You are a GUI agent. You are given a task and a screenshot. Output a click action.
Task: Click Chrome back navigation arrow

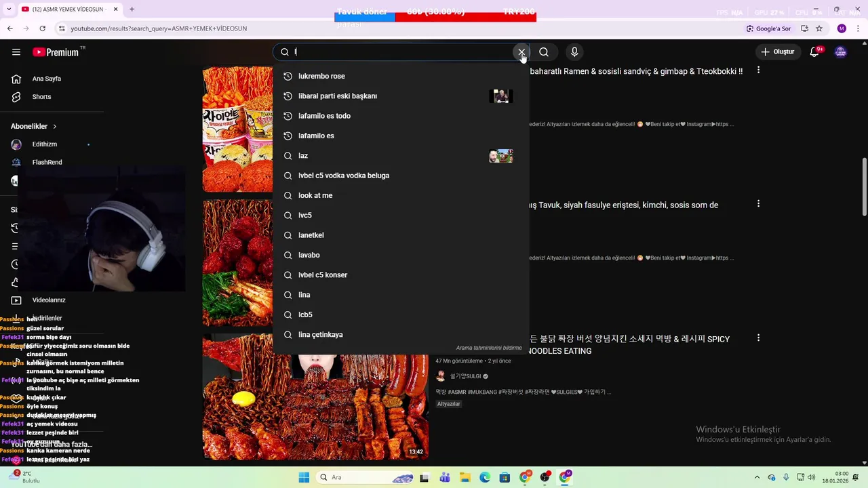click(x=10, y=28)
